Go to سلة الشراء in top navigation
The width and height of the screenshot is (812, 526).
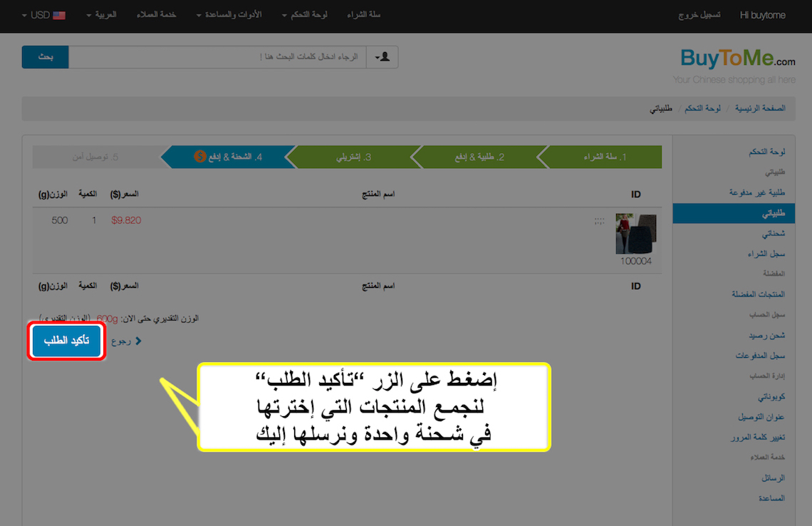click(364, 15)
